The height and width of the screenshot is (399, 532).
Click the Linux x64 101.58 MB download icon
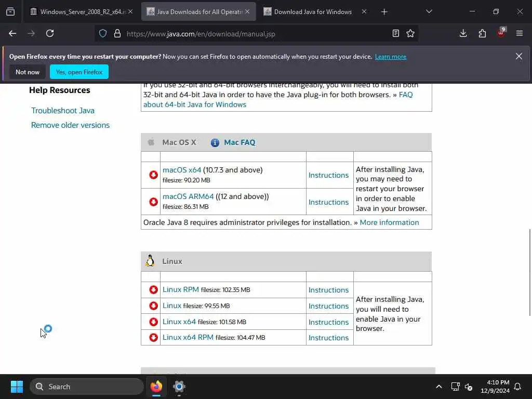(x=153, y=322)
